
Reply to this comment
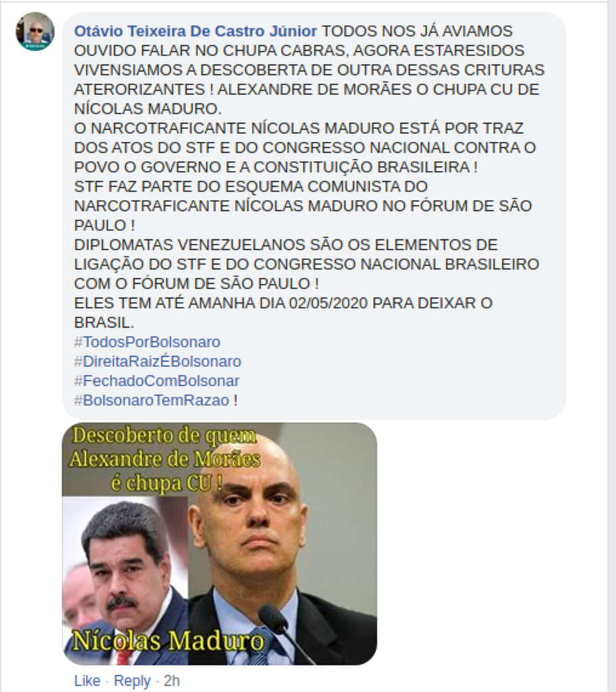pos(132,681)
